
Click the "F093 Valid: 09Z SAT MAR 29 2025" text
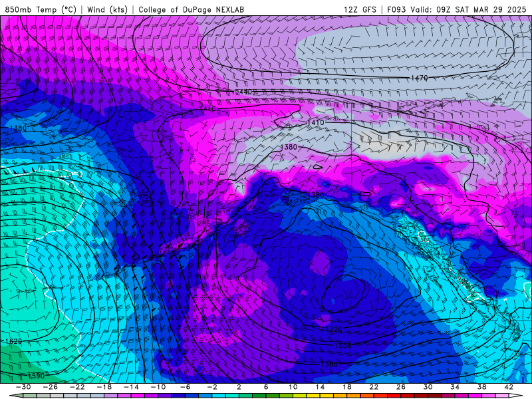pos(456,9)
